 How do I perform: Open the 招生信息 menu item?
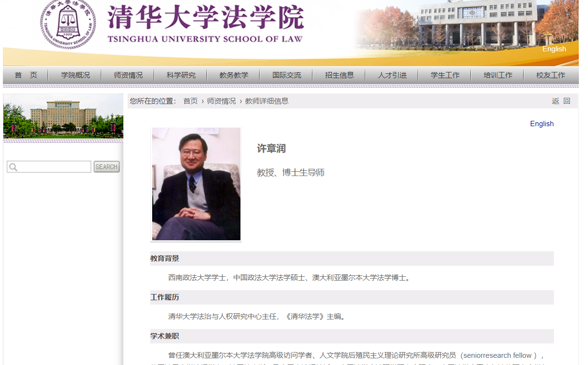(339, 75)
